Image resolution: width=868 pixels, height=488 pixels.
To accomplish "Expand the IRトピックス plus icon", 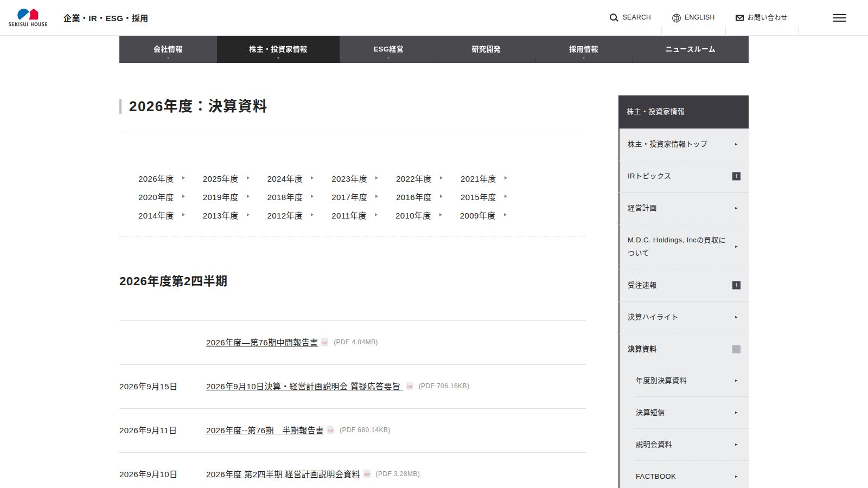I will click(x=736, y=176).
